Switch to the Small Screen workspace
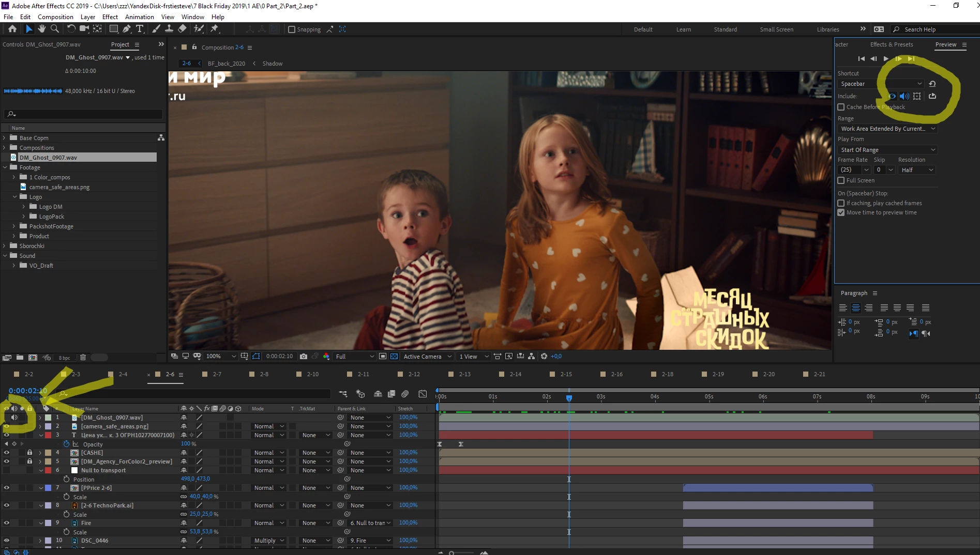 click(776, 29)
